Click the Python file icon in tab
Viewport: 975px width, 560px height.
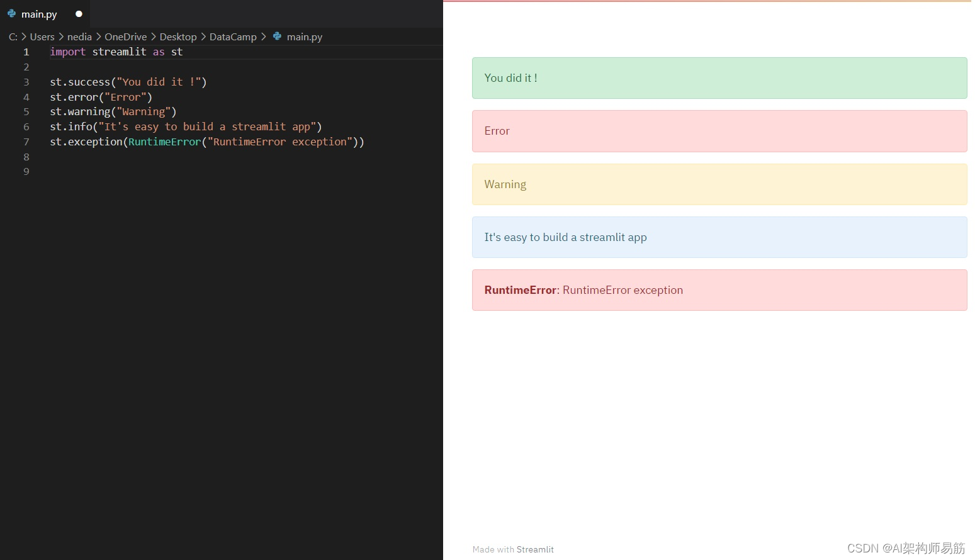[11, 14]
